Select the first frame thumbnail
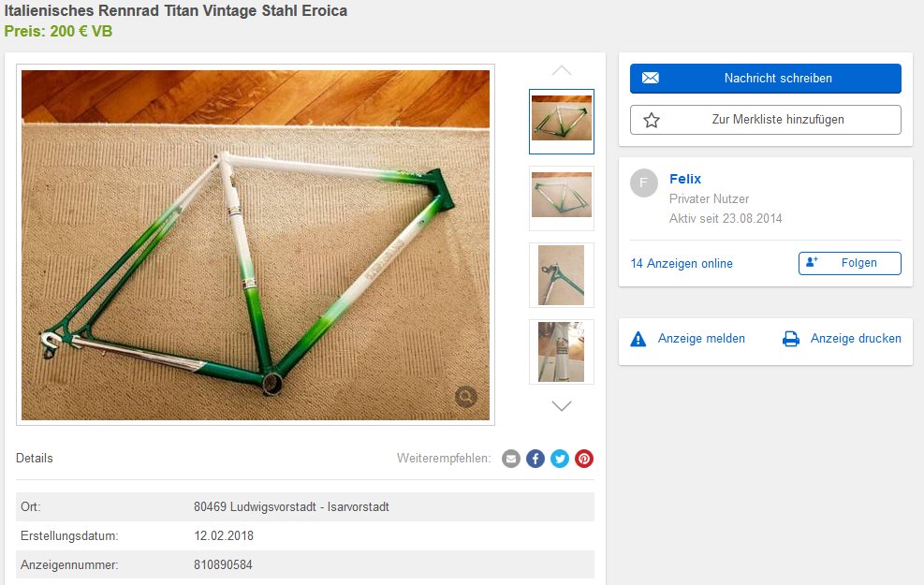Image resolution: width=924 pixels, height=585 pixels. point(562,122)
